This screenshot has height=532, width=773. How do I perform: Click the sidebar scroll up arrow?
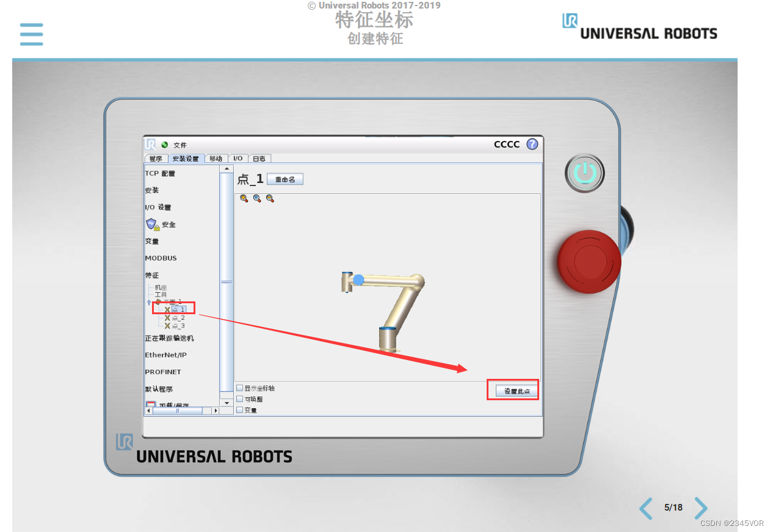pyautogui.click(x=227, y=169)
